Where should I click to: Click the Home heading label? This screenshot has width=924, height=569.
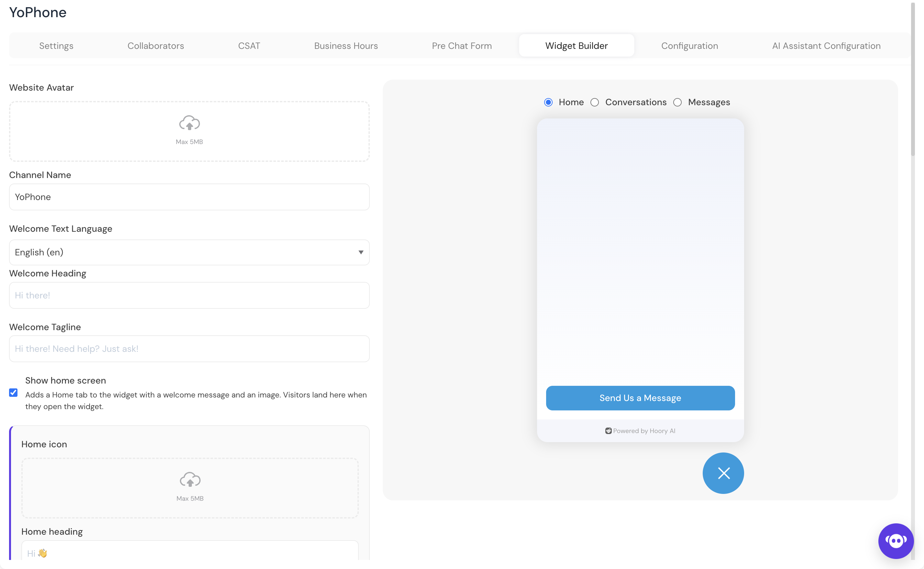pyautogui.click(x=52, y=532)
